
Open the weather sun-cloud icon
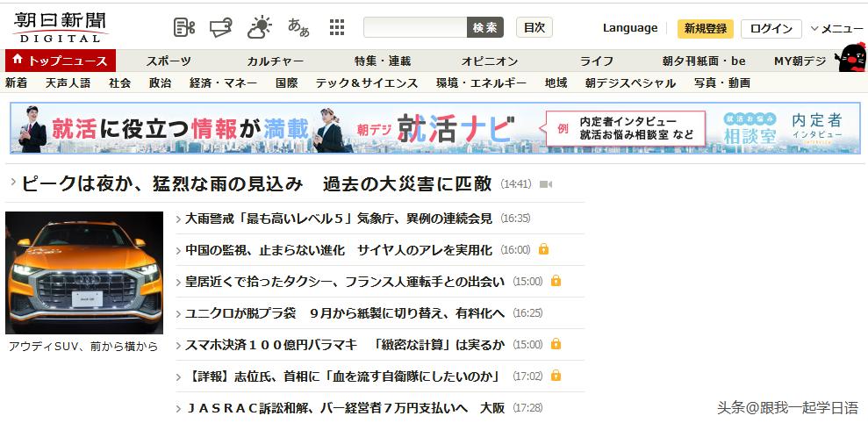tap(259, 27)
